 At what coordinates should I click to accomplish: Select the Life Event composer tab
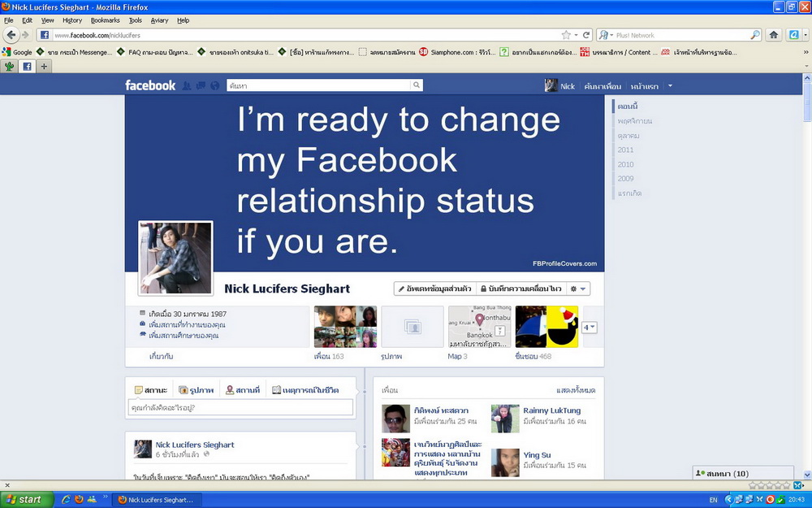coord(305,390)
